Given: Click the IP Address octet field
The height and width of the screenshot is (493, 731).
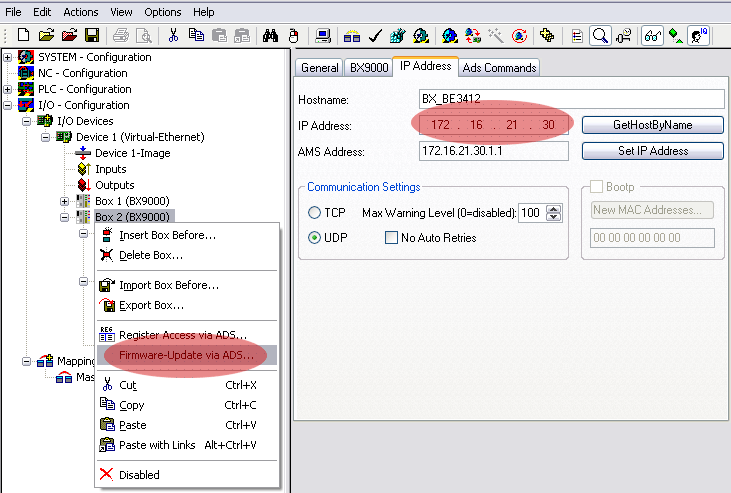Looking at the screenshot, I should click(x=494, y=125).
